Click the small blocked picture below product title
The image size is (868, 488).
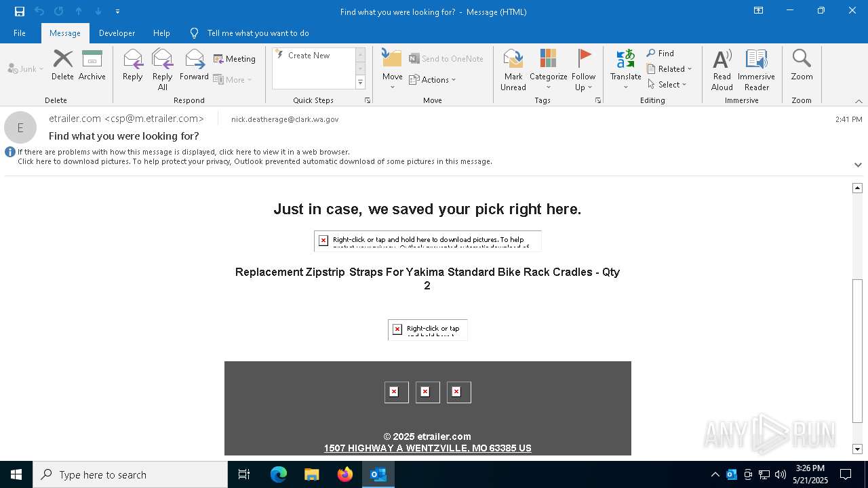(x=427, y=330)
